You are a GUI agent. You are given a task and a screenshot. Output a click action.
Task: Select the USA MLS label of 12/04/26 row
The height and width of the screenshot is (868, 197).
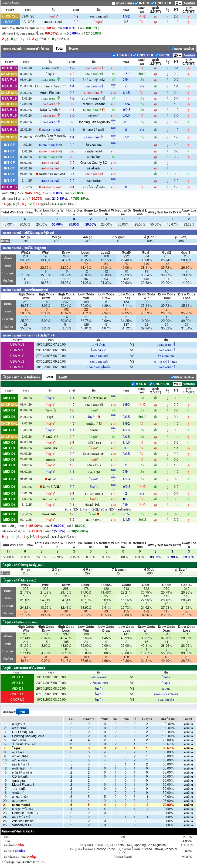[9, 68]
